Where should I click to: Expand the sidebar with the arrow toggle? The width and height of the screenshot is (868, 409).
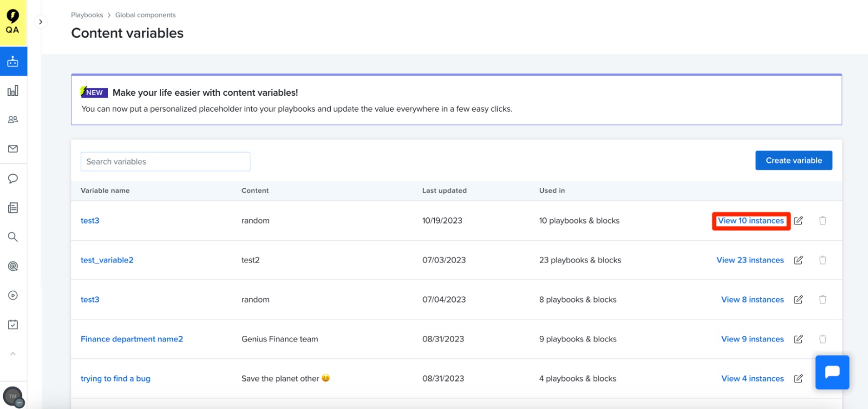click(x=41, y=22)
